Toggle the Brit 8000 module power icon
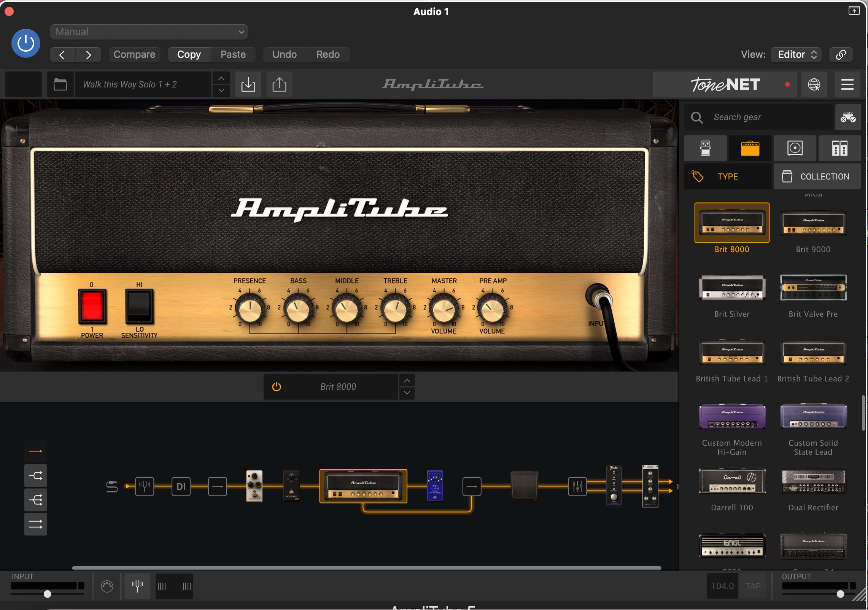 coord(277,387)
